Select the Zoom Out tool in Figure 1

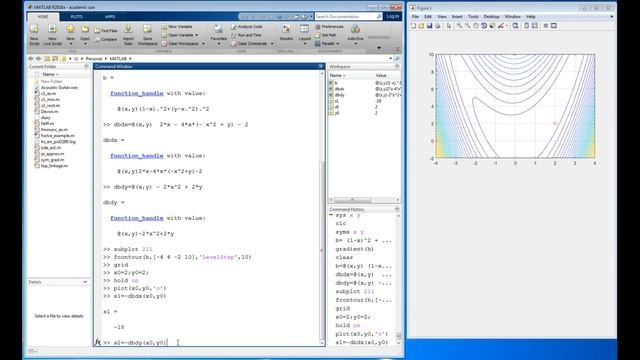[x=467, y=26]
